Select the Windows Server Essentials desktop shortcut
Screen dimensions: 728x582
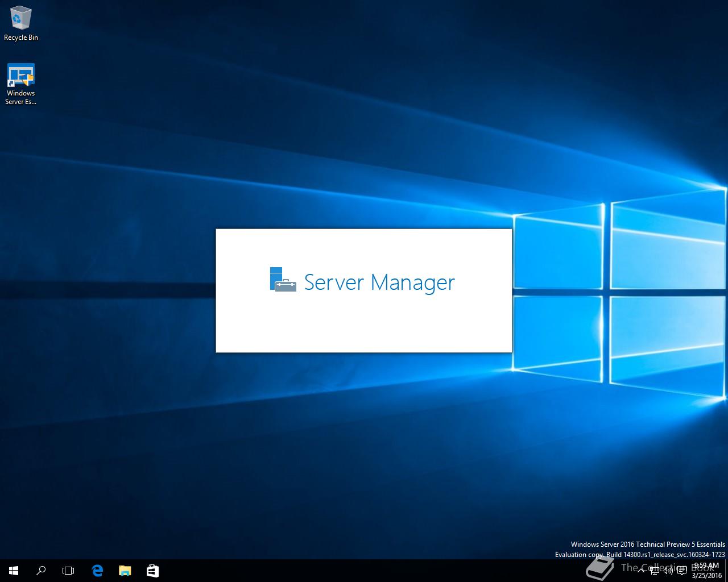(21, 84)
